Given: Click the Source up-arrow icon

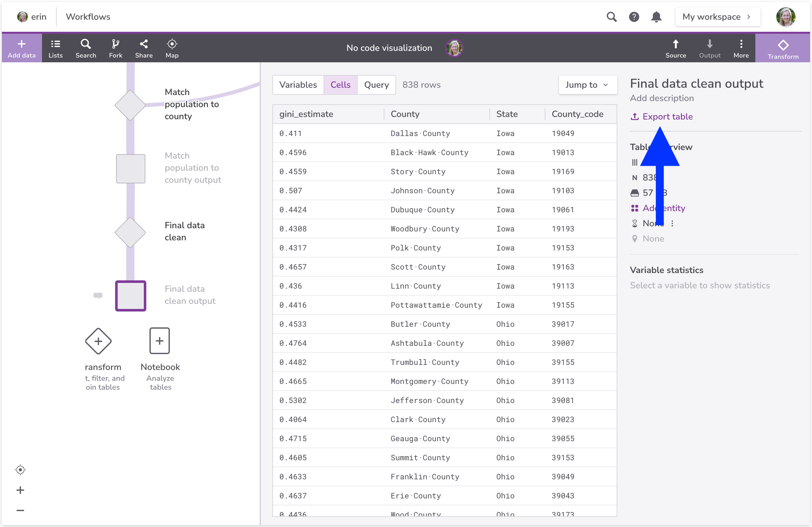Looking at the screenshot, I should click(675, 44).
